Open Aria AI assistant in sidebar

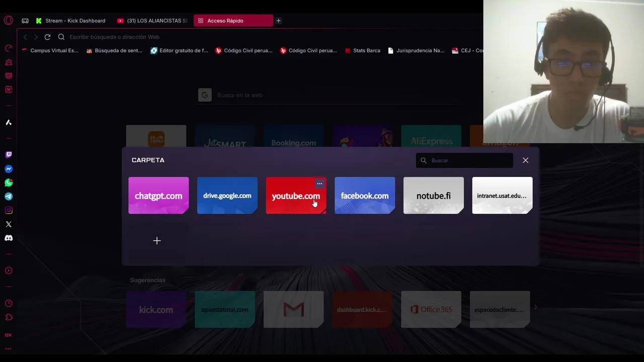(x=9, y=123)
